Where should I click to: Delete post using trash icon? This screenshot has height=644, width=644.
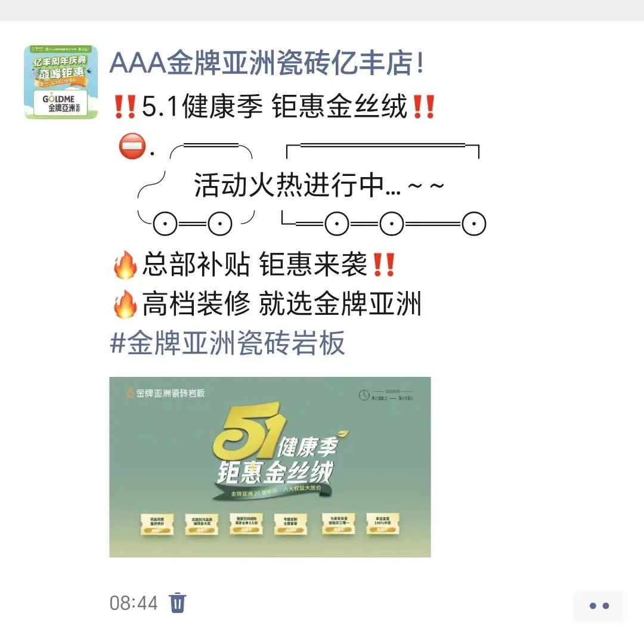(178, 602)
